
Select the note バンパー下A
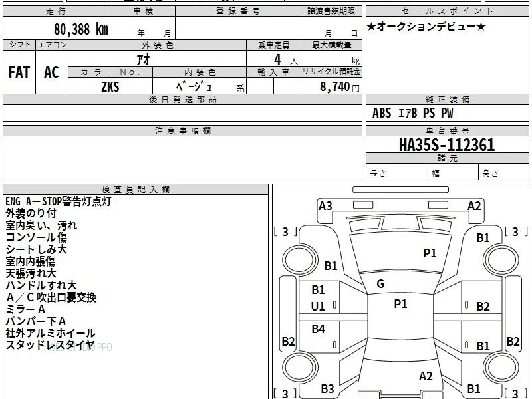pos(36,321)
